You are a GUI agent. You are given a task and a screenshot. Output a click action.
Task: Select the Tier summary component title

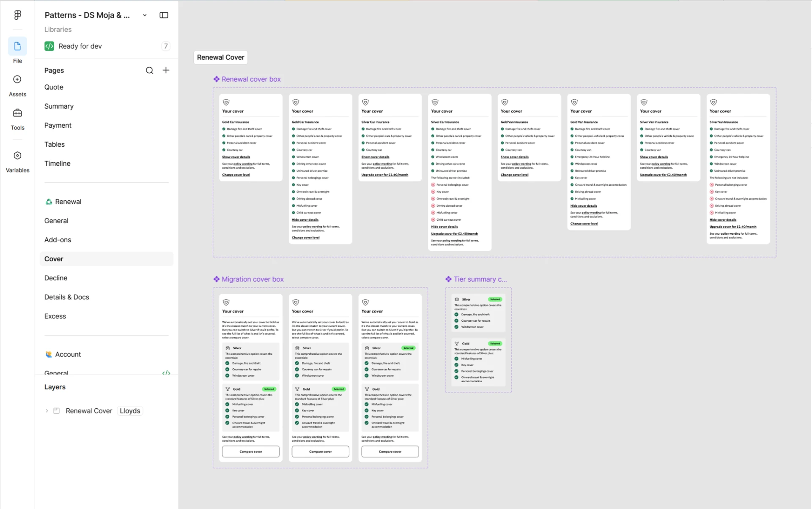pos(476,279)
